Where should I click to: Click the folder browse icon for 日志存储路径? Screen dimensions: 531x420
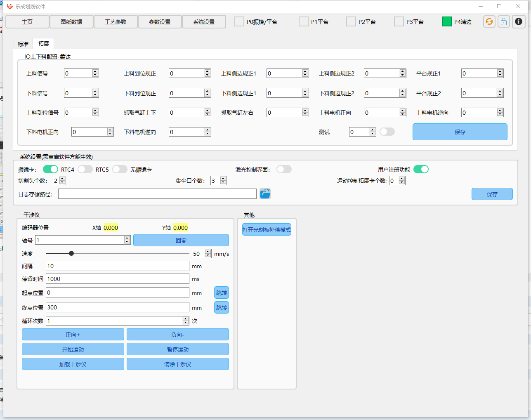[265, 193]
